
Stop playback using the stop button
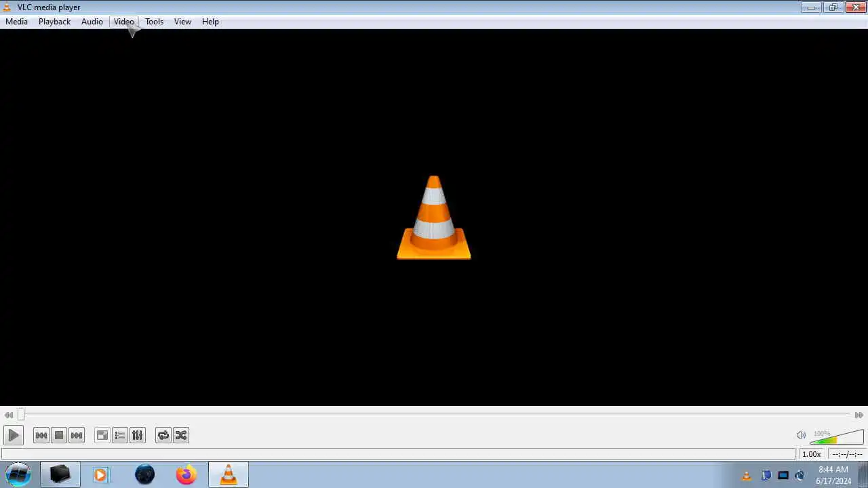[x=59, y=435]
